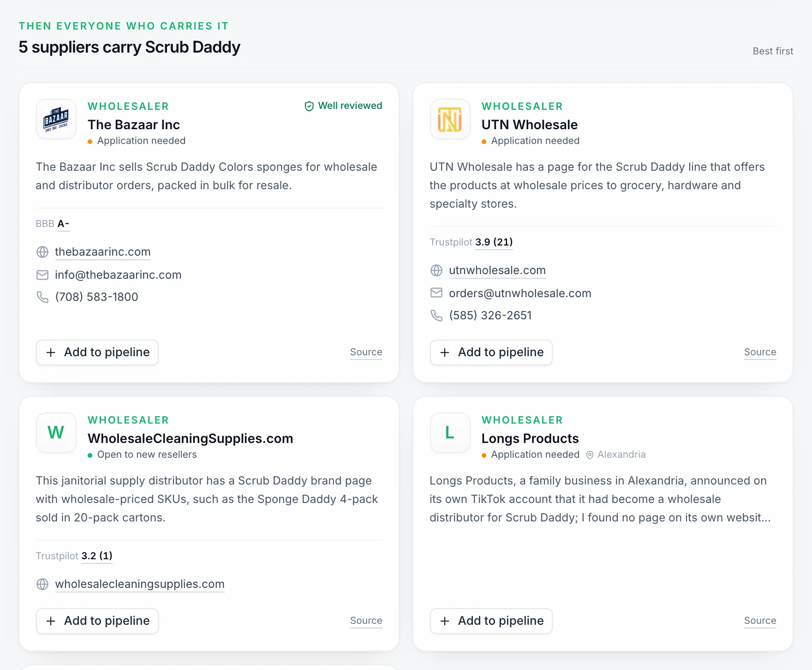812x670 pixels.
Task: Click the 5 suppliers carry Scrub Daddy heading
Action: pyautogui.click(x=130, y=47)
